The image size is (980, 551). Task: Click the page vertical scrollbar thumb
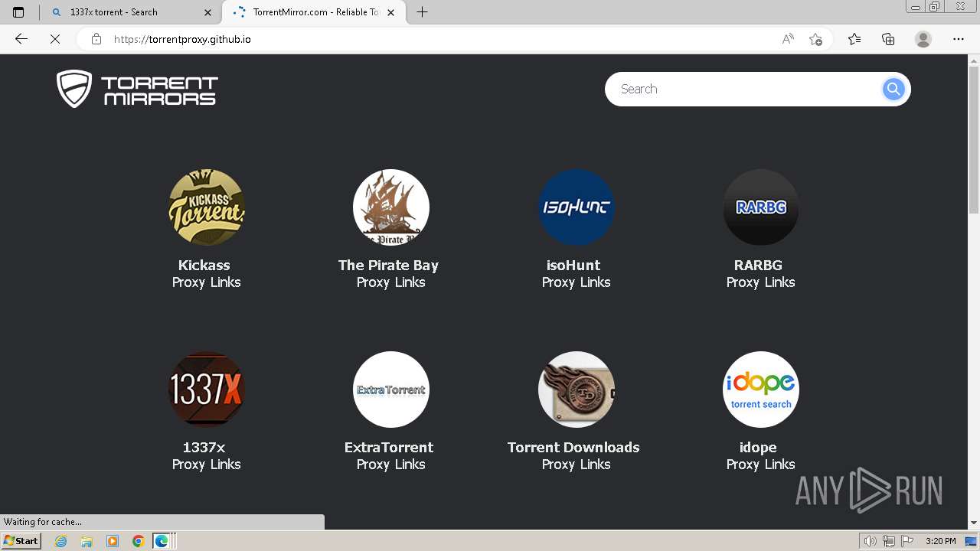(974, 140)
